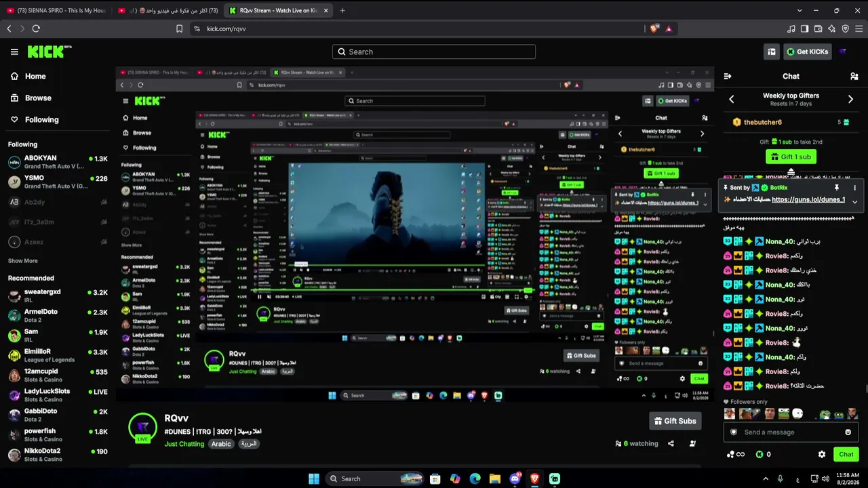Open Discord from the taskbar
868x488 pixels.
pyautogui.click(x=515, y=479)
